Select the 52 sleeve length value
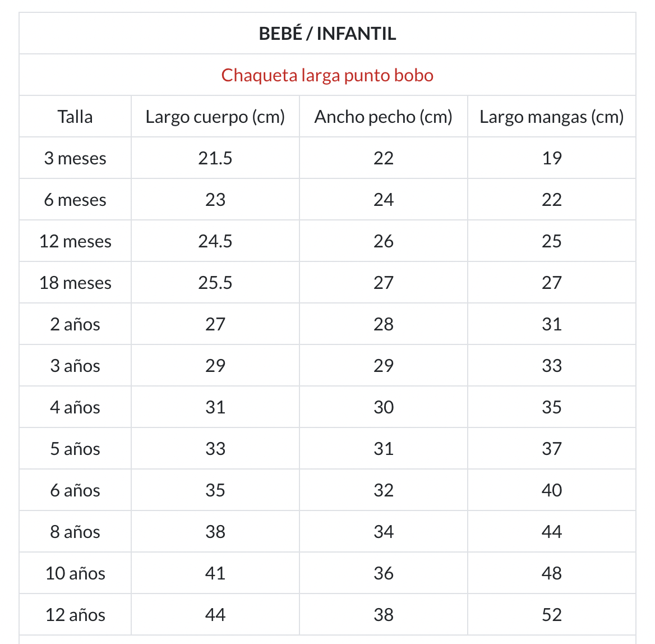The width and height of the screenshot is (655, 644). click(552, 615)
